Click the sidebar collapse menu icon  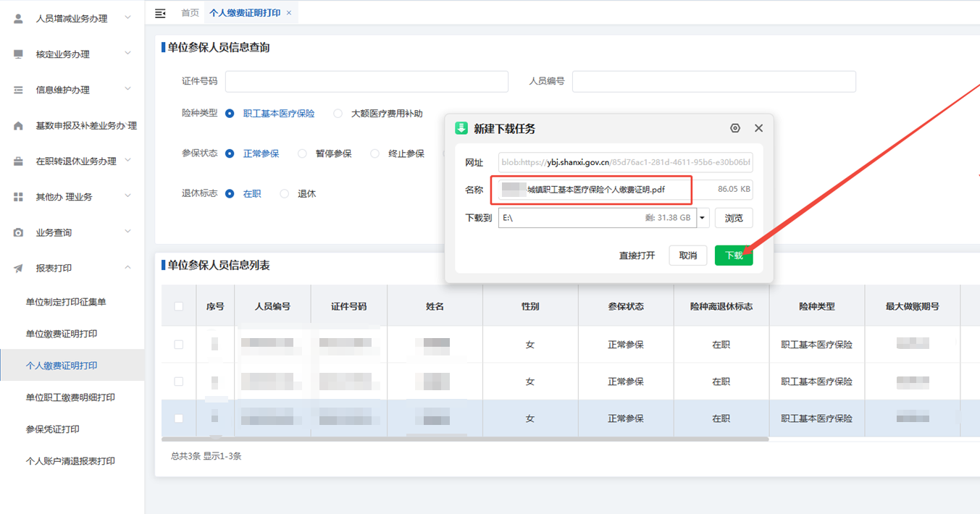coord(160,13)
